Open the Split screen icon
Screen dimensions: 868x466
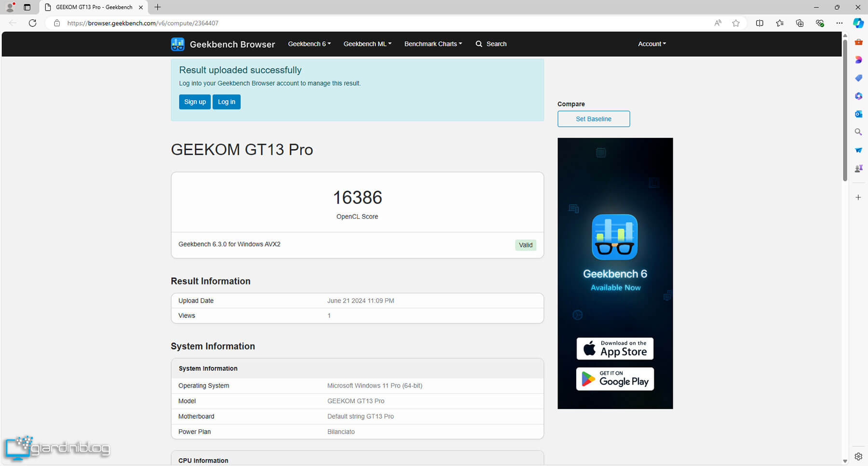759,23
